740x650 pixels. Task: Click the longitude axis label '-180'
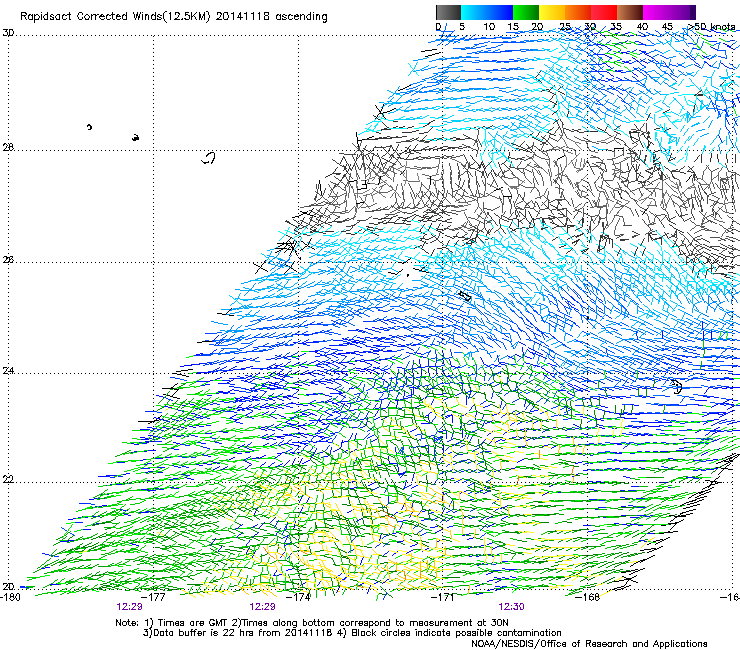click(x=10, y=597)
